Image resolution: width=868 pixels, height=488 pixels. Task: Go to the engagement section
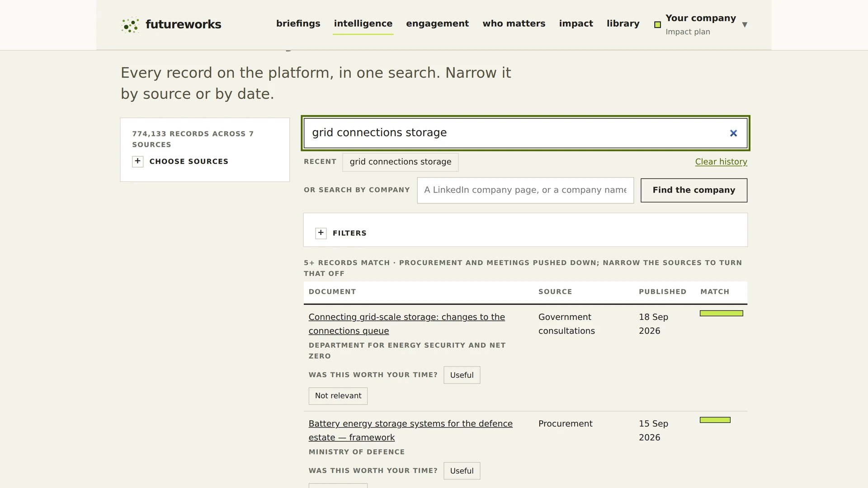pos(438,23)
